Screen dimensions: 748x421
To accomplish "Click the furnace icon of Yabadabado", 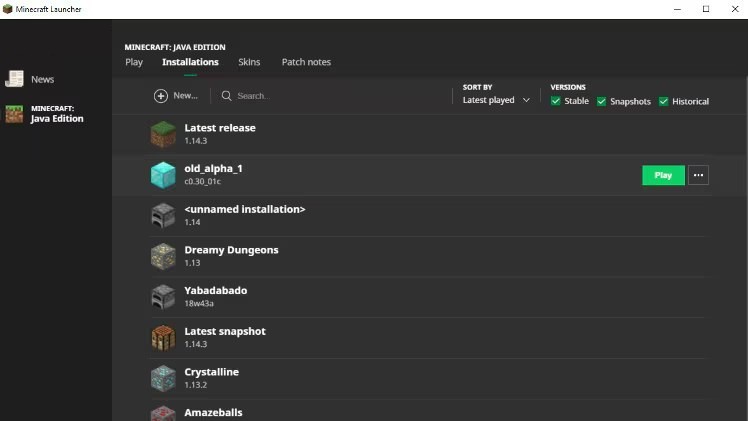I will pos(163,297).
